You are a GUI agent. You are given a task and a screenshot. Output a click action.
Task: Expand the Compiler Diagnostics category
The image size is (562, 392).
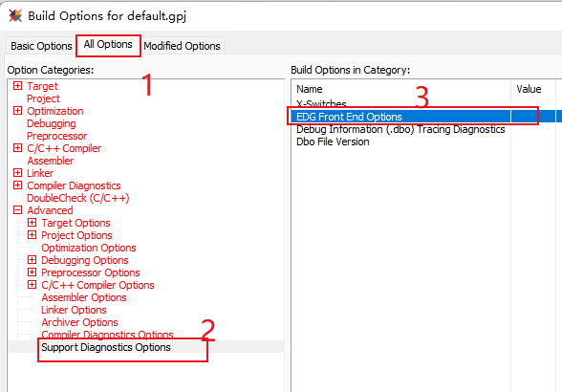(17, 185)
